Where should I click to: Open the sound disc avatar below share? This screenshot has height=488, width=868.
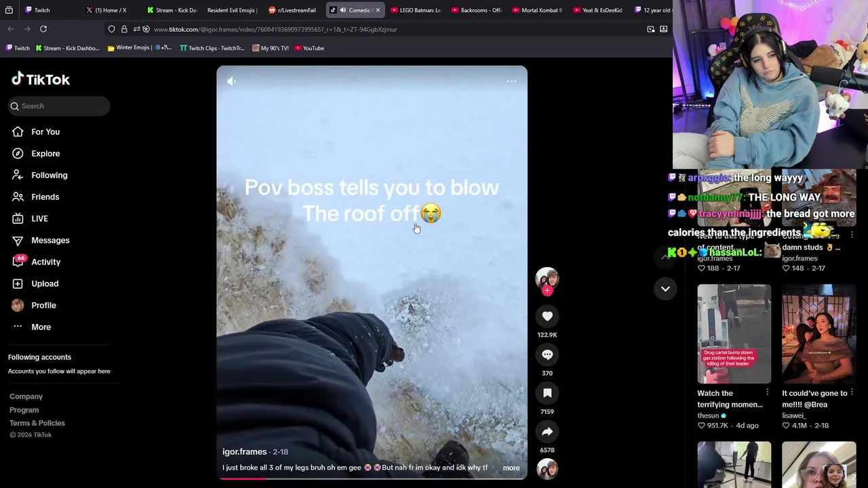547,469
